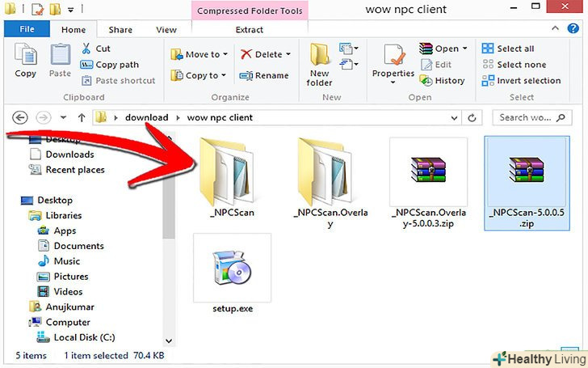The image size is (588, 368).
Task: Click the Compressed Folder Tools tab header
Action: tap(250, 11)
